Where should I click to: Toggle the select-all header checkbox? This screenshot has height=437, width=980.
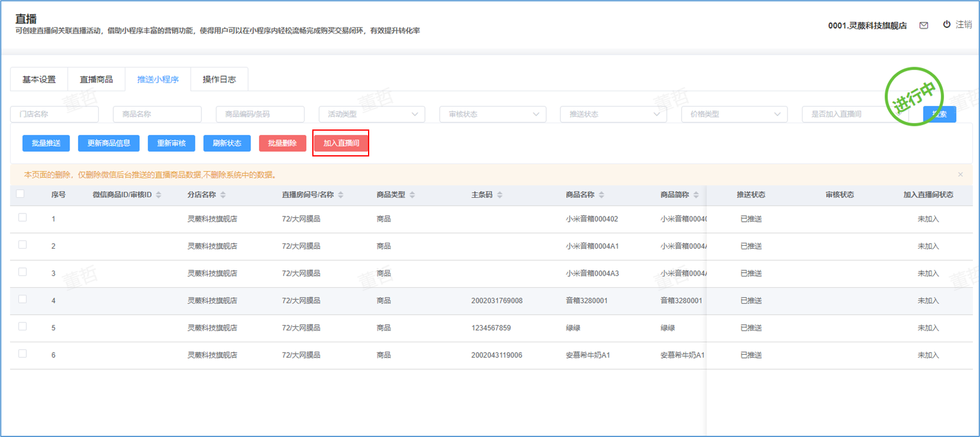tap(20, 194)
